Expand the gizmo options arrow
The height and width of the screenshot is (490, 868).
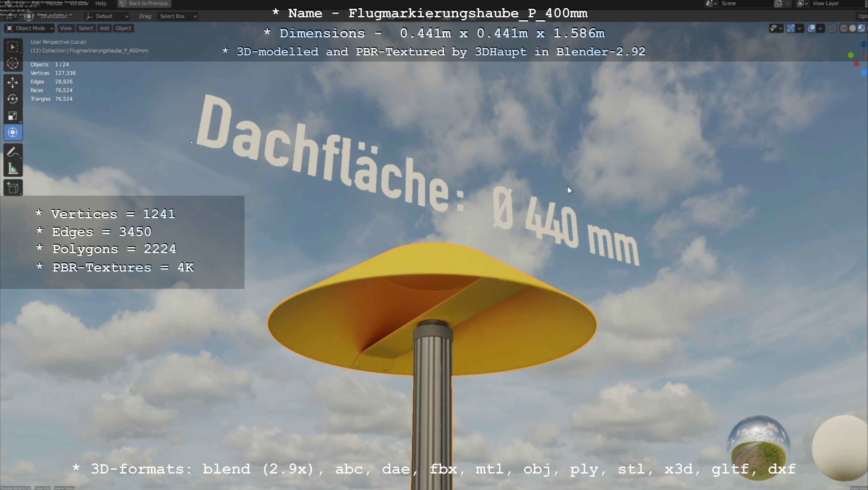800,28
